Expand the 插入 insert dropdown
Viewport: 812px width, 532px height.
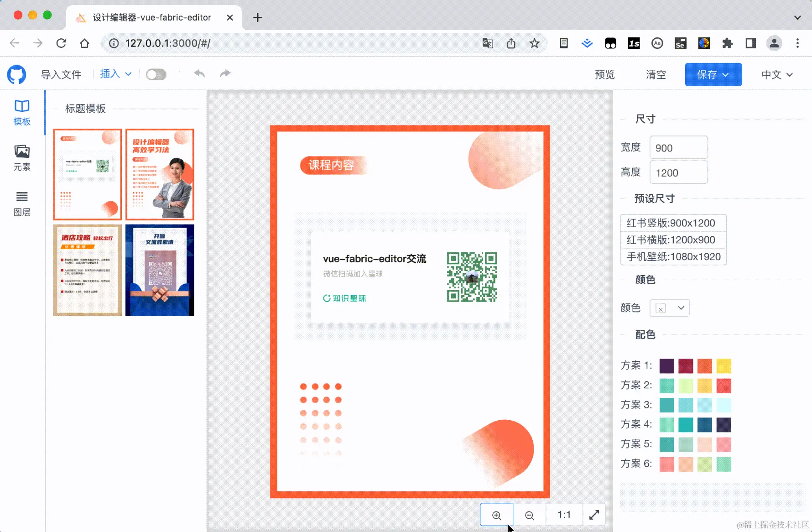coord(116,74)
